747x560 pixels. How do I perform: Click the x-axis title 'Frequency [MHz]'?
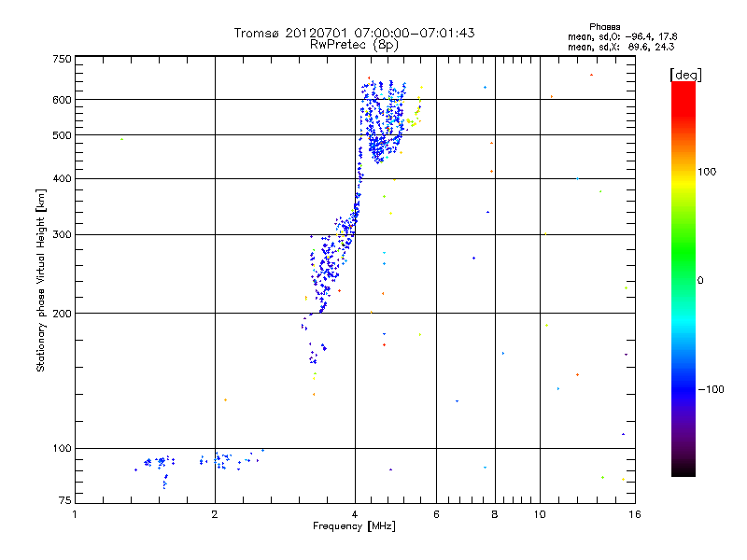click(x=354, y=526)
